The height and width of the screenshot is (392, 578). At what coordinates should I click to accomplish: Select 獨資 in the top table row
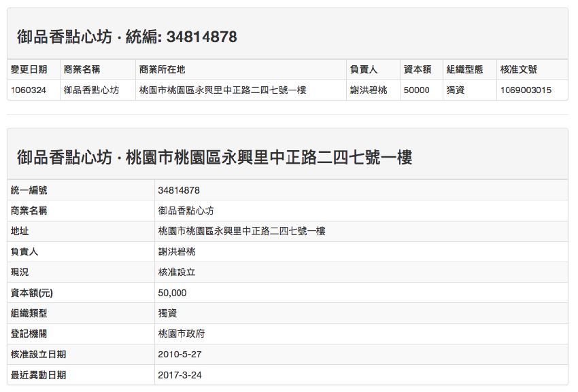pos(456,90)
